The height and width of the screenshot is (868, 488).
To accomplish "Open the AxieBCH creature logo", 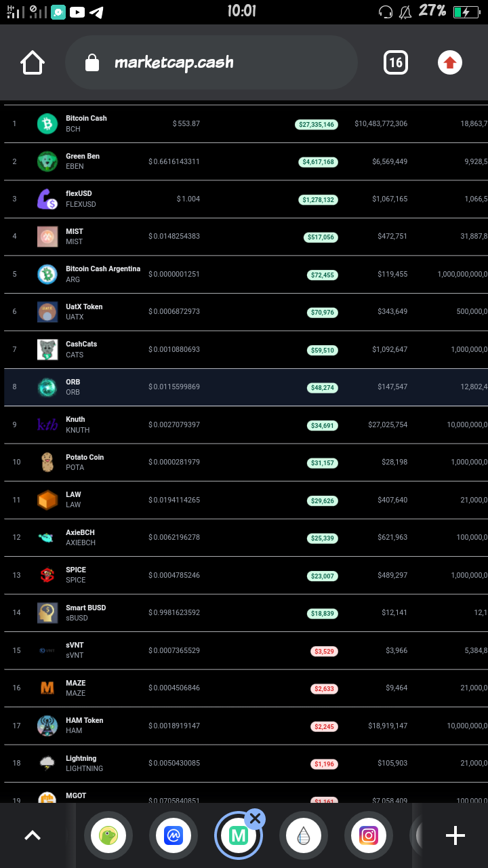I will (46, 538).
